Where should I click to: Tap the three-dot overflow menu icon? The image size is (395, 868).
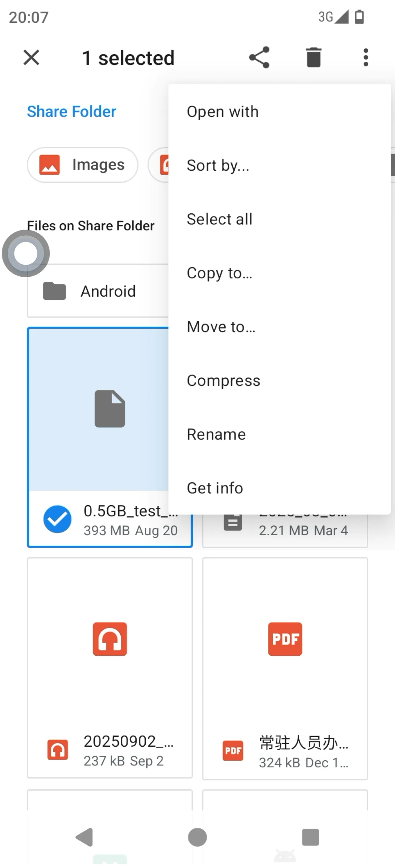tap(366, 57)
